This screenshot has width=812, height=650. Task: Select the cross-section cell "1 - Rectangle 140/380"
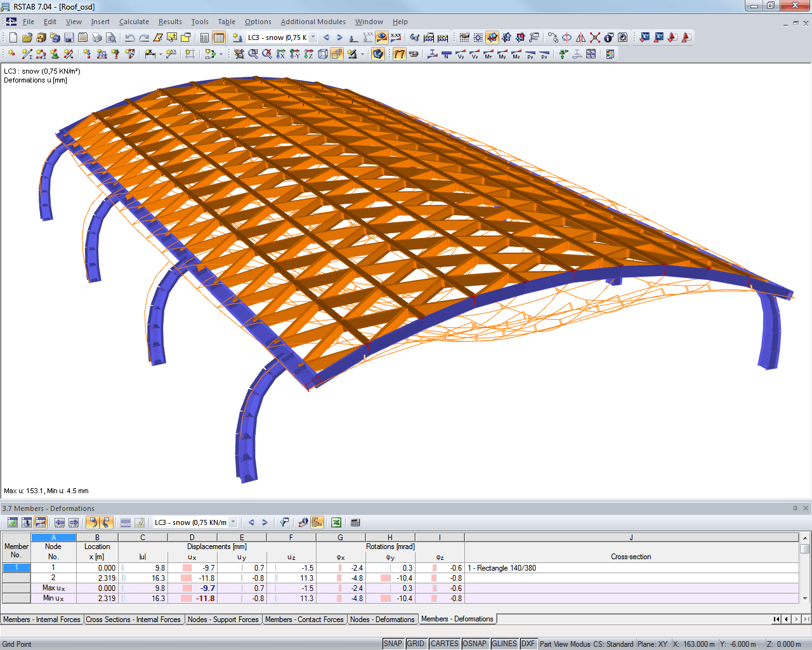coord(631,568)
